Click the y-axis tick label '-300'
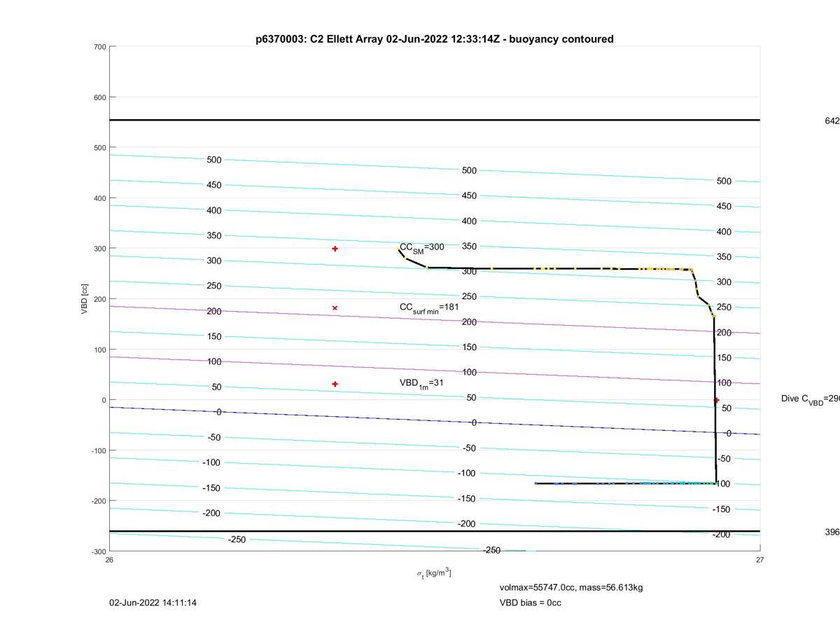The height and width of the screenshot is (620, 840). tap(98, 551)
